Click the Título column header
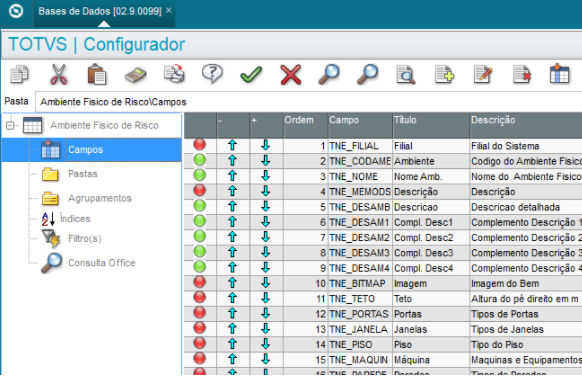This screenshot has height=381, width=582. point(431,125)
